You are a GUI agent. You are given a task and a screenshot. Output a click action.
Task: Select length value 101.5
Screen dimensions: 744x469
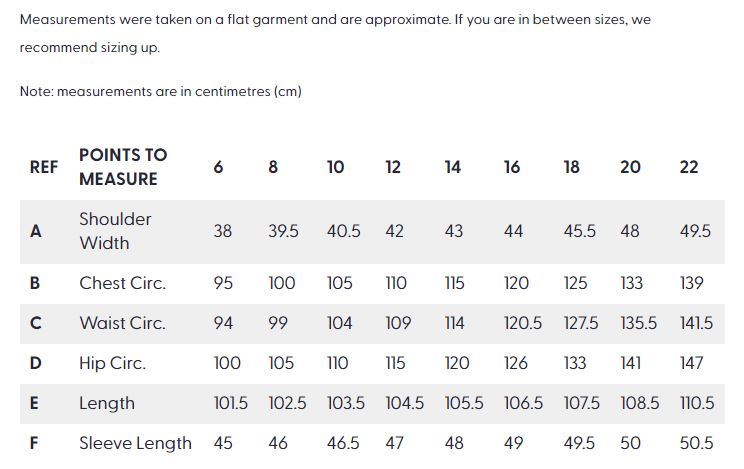[231, 403]
